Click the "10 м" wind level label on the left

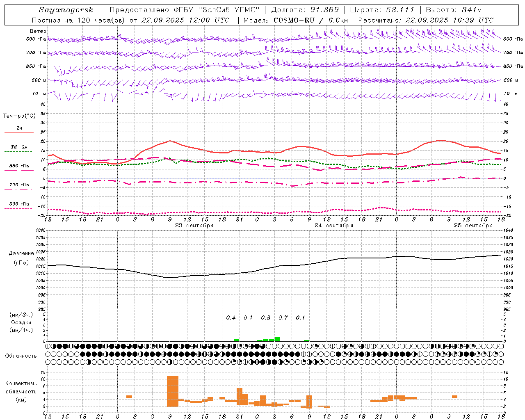pyautogui.click(x=39, y=94)
